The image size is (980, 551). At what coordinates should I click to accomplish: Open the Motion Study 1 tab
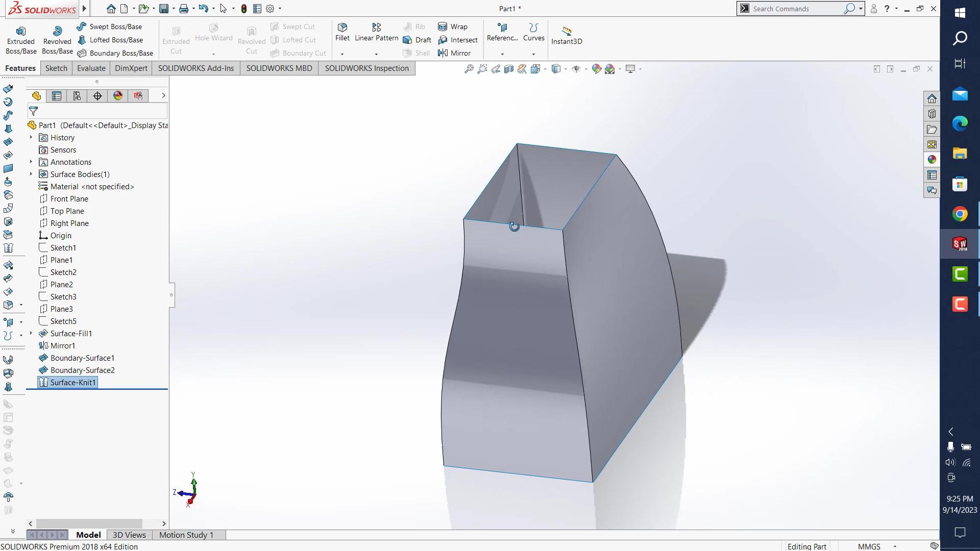tap(186, 535)
